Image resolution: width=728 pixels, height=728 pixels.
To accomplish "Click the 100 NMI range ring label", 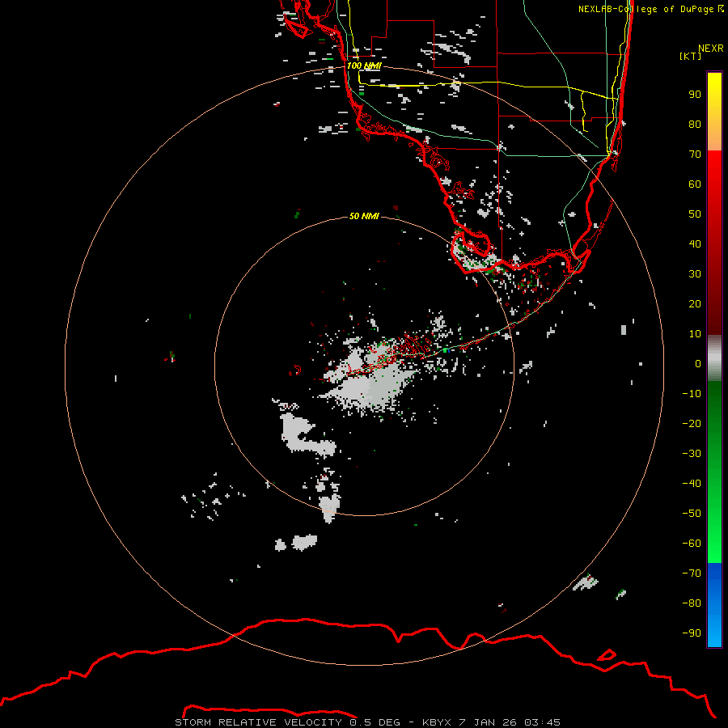I will click(x=364, y=66).
